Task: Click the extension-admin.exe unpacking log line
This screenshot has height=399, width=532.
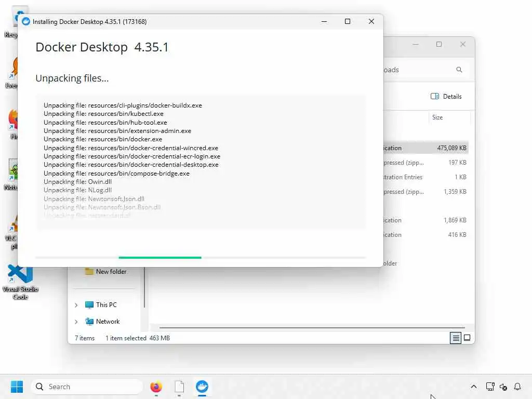Action: pos(117,130)
